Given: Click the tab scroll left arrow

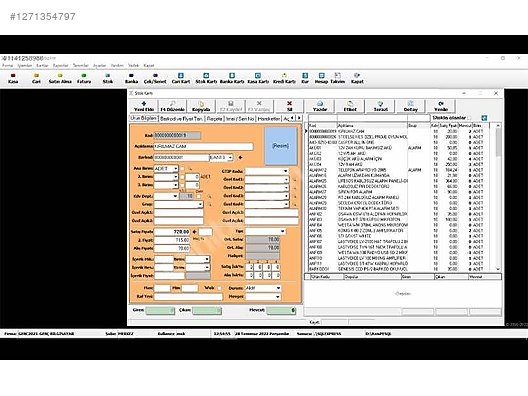Looking at the screenshot, I should click(292, 118).
